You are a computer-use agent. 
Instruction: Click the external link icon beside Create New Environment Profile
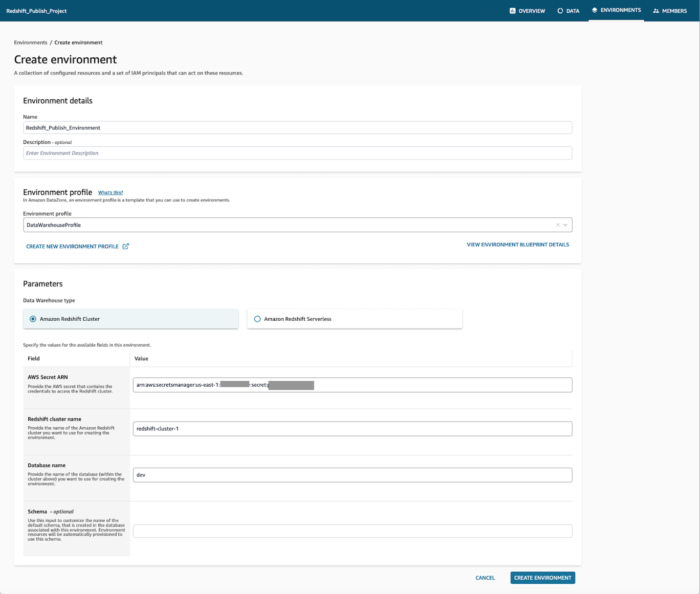[x=126, y=246]
